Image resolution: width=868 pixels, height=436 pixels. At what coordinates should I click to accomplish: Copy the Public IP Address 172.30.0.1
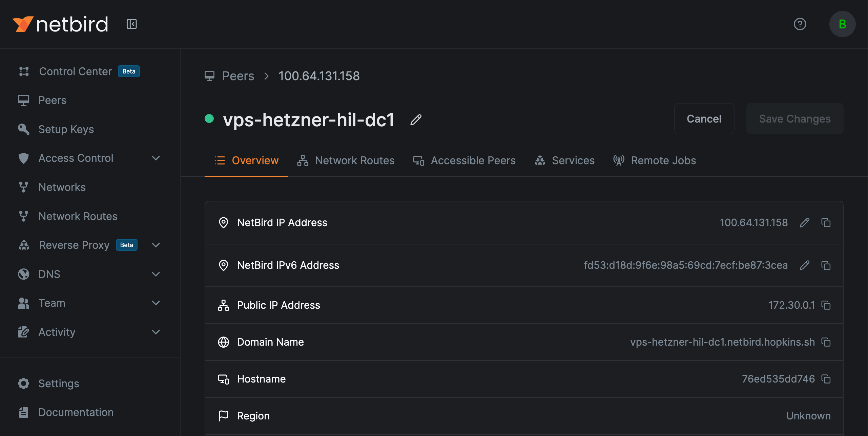[x=826, y=305]
